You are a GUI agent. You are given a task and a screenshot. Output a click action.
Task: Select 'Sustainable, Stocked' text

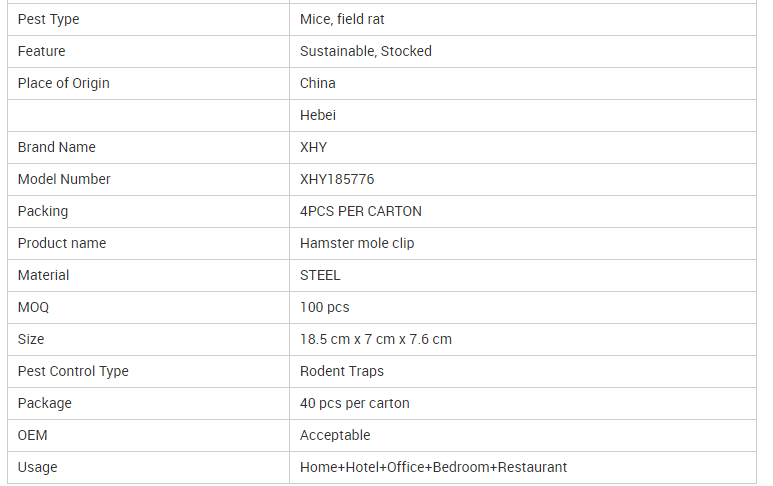365,51
